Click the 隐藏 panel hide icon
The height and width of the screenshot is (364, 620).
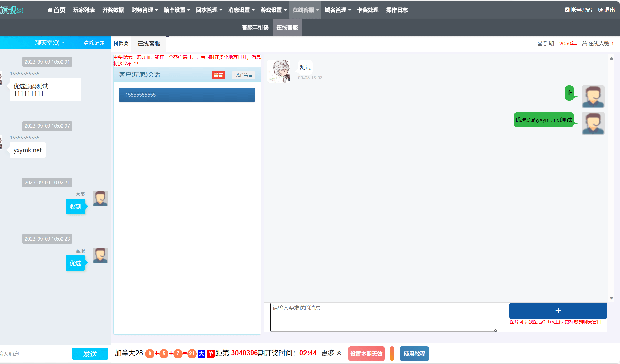point(116,43)
